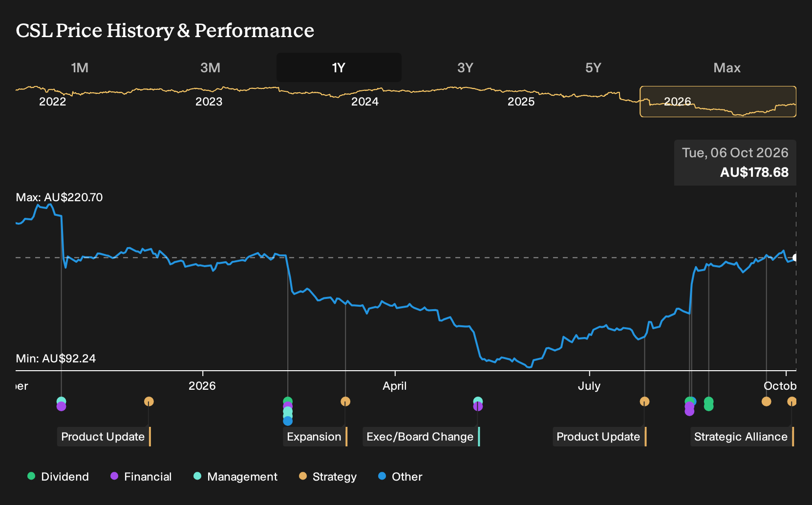
Task: Click teal Management marker above Exec/Board Change
Action: point(478,400)
